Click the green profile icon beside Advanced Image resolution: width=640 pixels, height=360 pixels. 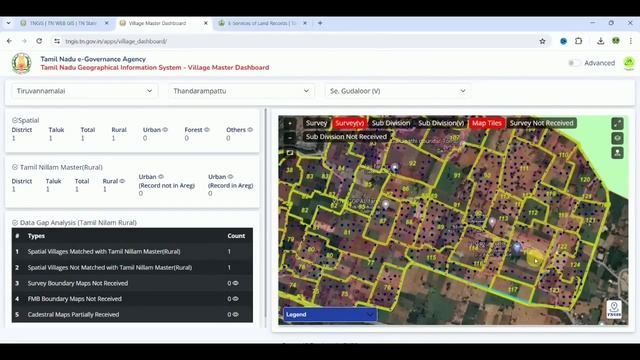click(629, 63)
